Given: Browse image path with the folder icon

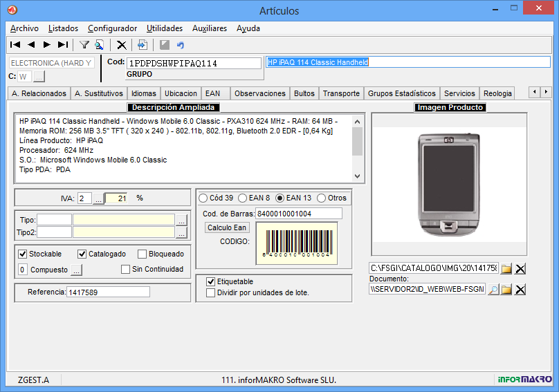Looking at the screenshot, I should (x=506, y=269).
